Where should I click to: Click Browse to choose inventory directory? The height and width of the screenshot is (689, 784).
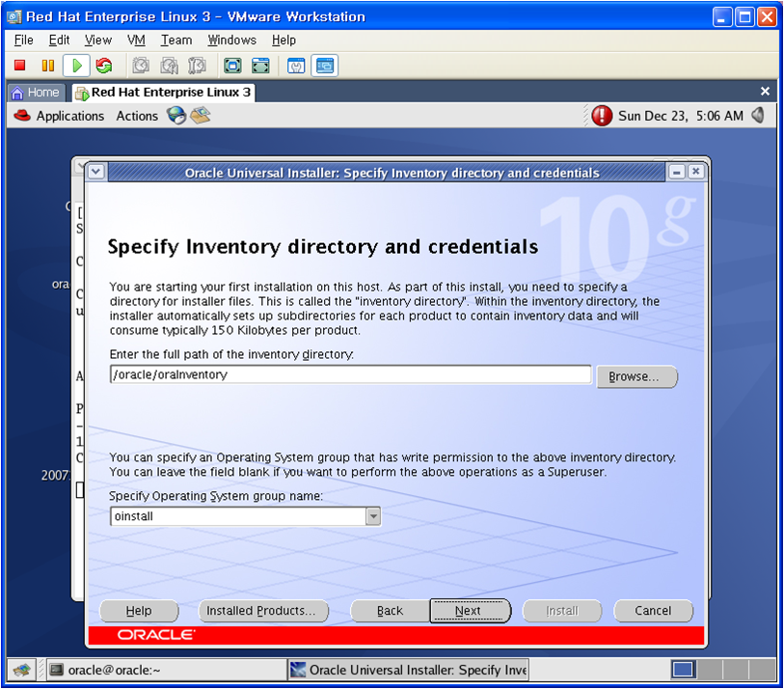click(637, 376)
